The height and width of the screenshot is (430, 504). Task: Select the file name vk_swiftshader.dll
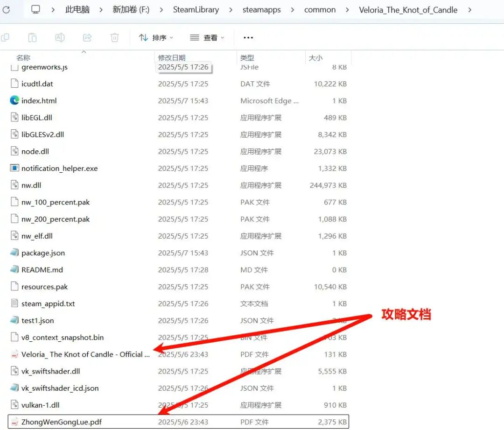tap(51, 371)
